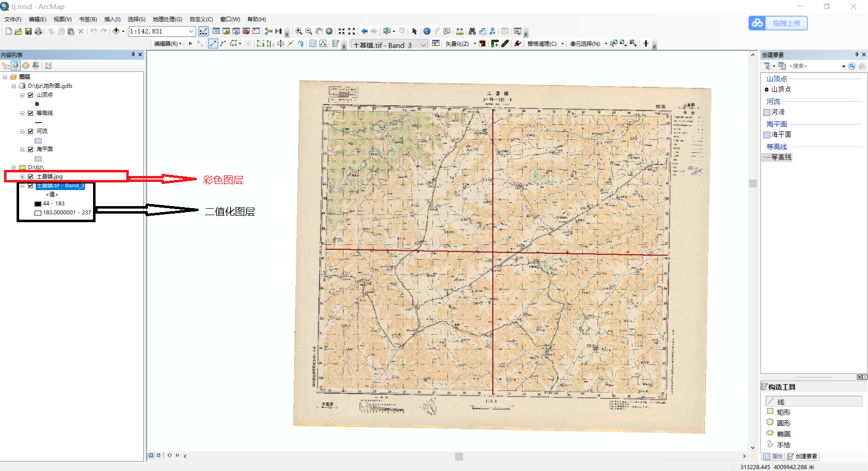
Task: Open the 视图(V) menu
Action: [x=62, y=19]
